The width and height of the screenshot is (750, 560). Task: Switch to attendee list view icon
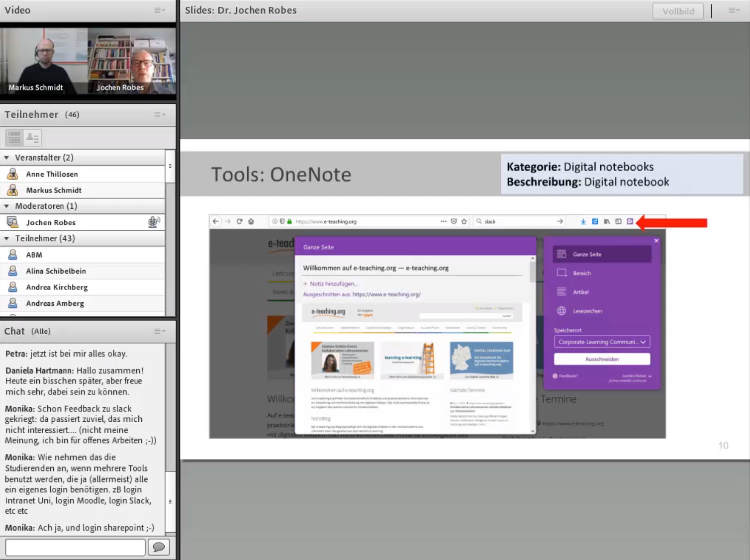point(14,137)
